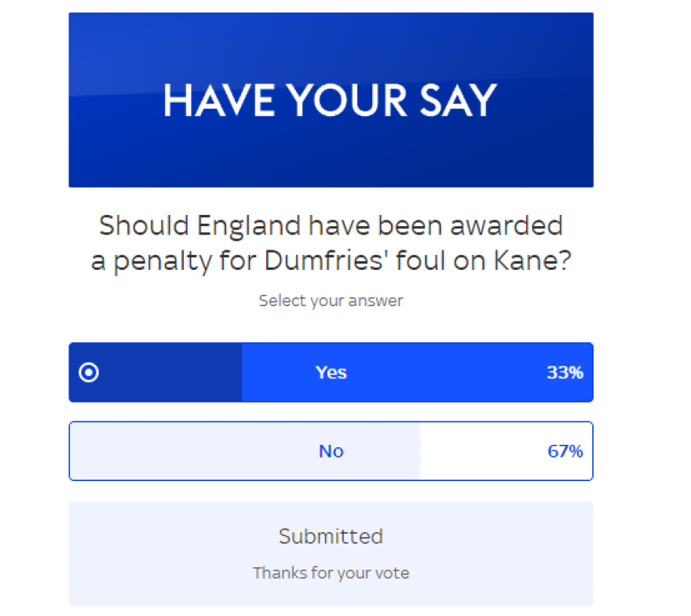Viewport: 691px width, 616px height.
Task: Click the 'Thanks for your vote' message
Action: pos(331,573)
